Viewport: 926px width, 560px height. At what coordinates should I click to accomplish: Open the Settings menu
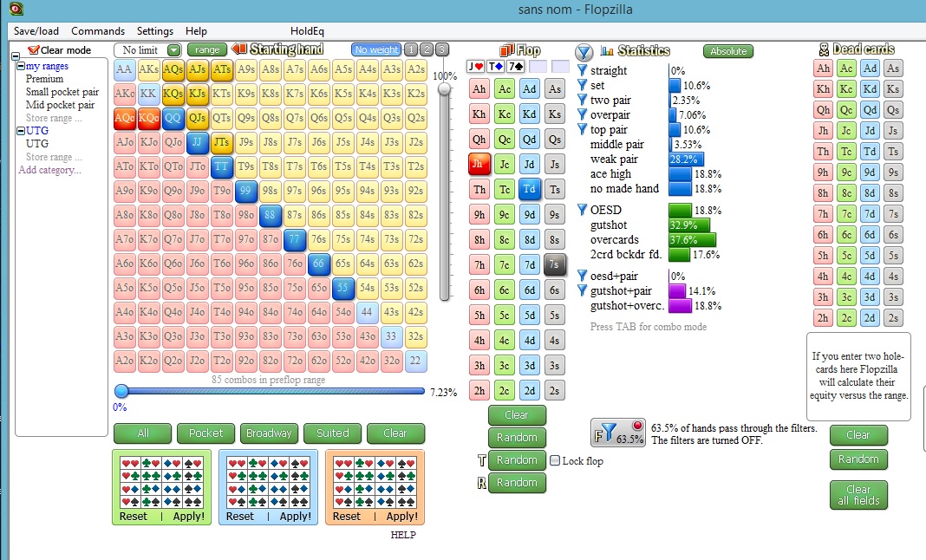[x=154, y=30]
